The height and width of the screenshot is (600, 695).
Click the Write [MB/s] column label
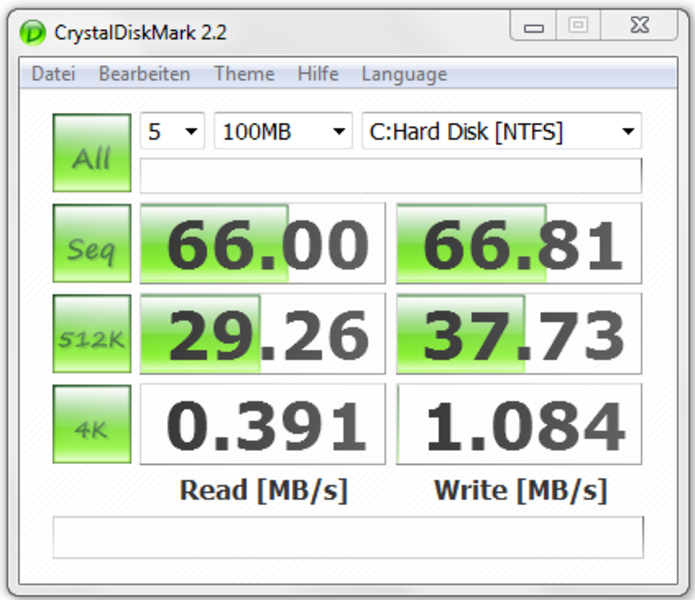tap(520, 491)
